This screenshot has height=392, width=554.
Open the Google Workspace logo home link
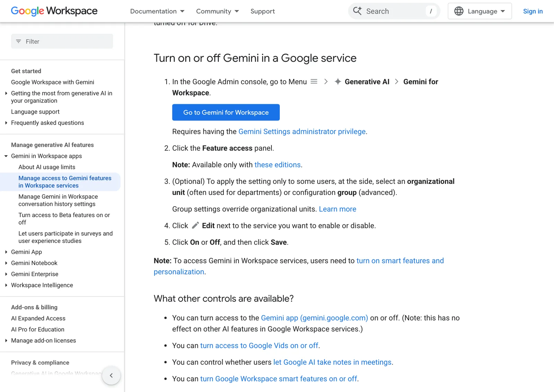(54, 11)
